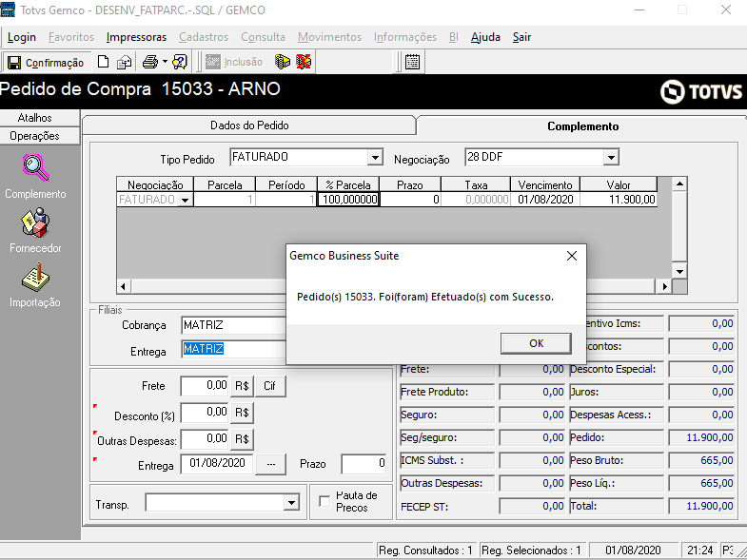Click the Inclusão toolbar icon
This screenshot has height=560, width=747.
[212, 62]
